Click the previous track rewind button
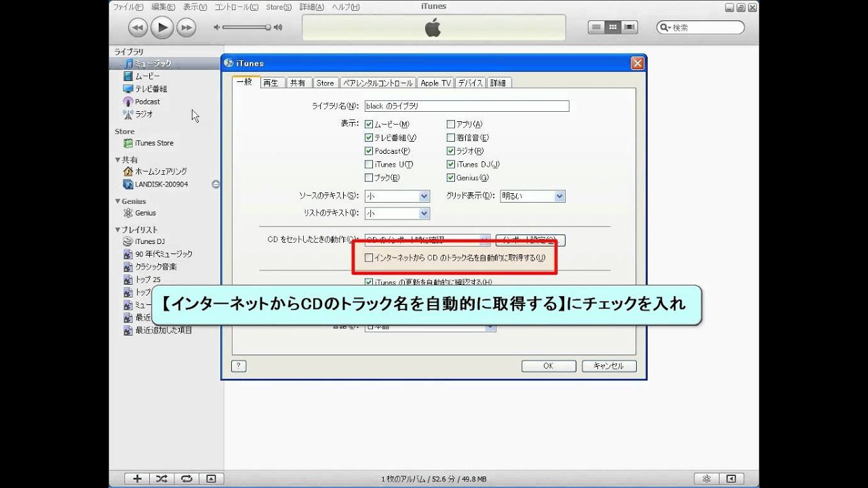This screenshot has height=488, width=868. (x=138, y=27)
